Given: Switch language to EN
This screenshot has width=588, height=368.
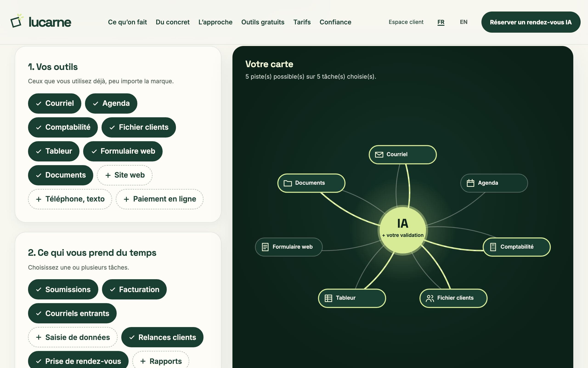Looking at the screenshot, I should coord(464,22).
